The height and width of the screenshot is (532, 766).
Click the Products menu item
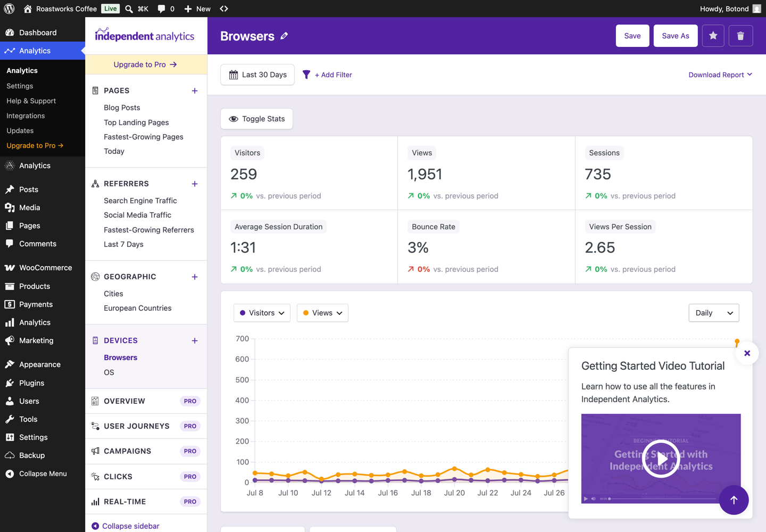pos(43,286)
